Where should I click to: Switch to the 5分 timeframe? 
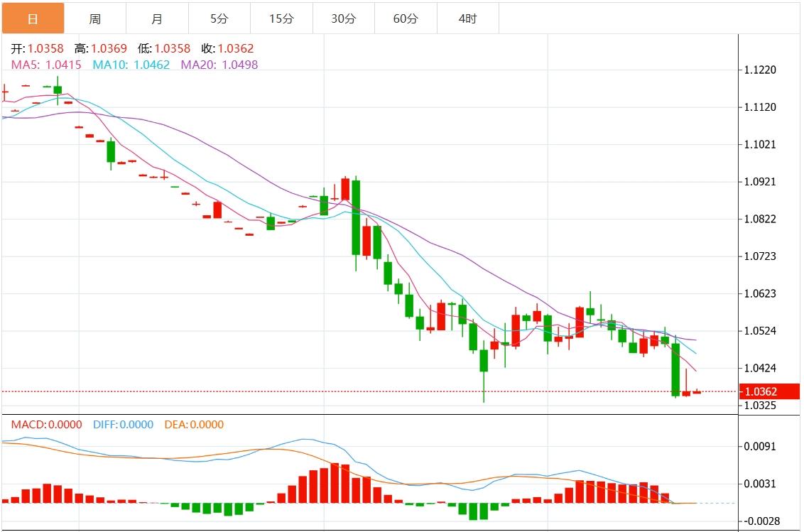[219, 18]
